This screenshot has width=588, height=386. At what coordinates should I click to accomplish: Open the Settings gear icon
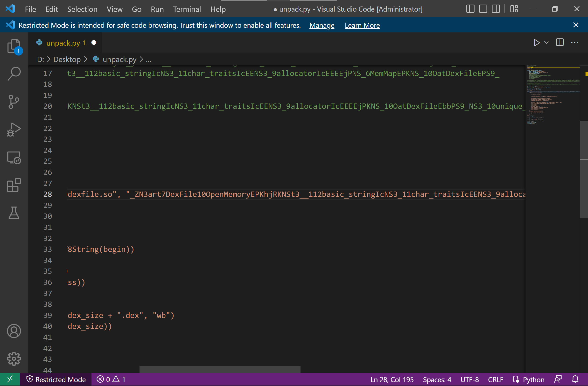tap(14, 358)
